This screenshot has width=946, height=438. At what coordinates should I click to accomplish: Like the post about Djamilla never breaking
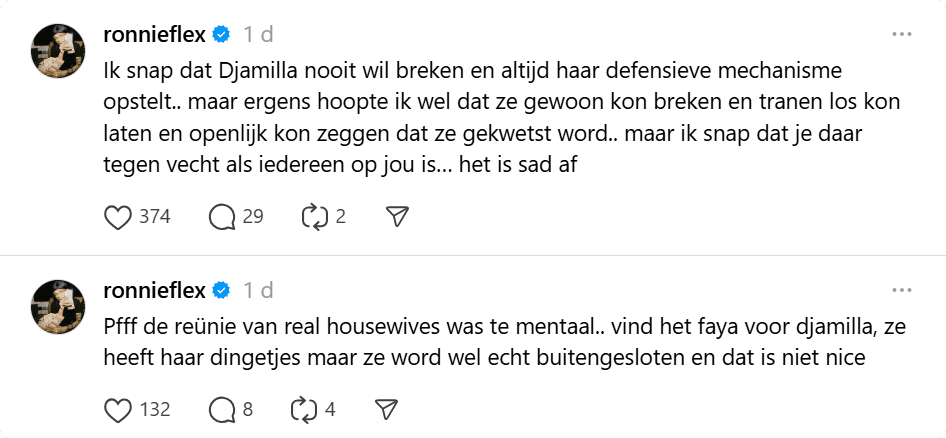click(x=119, y=216)
